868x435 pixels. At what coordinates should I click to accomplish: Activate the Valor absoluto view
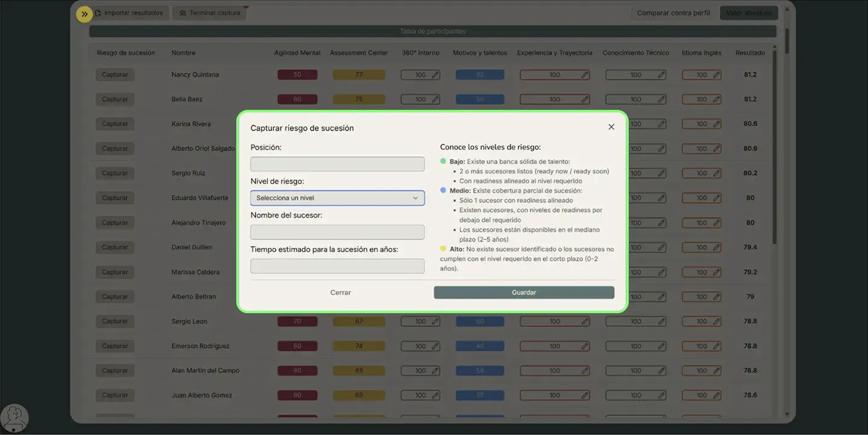749,13
